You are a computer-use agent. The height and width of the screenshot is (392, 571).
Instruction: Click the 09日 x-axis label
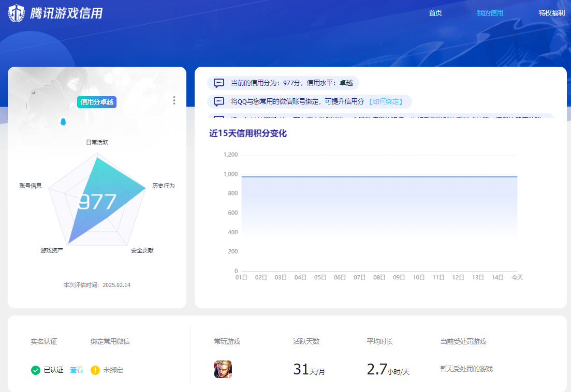click(399, 278)
